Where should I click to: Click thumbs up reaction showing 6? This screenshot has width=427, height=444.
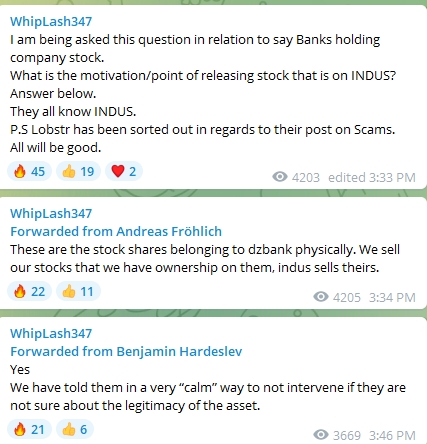(x=75, y=429)
